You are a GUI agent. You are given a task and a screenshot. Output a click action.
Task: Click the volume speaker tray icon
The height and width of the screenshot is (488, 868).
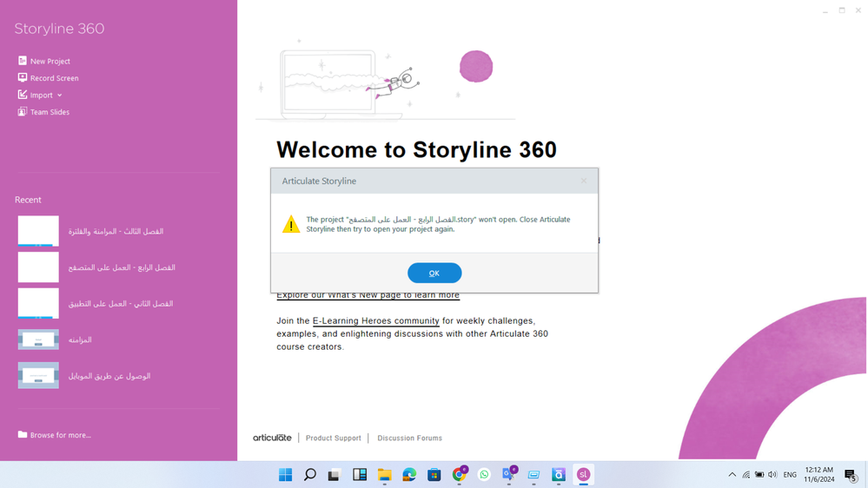[x=772, y=474]
